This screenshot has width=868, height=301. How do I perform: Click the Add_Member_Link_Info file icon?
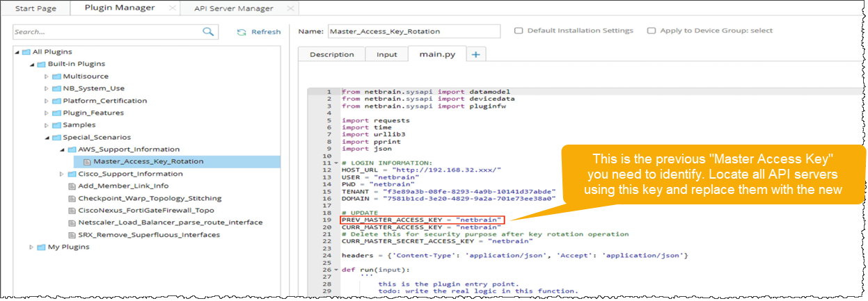[x=72, y=186]
